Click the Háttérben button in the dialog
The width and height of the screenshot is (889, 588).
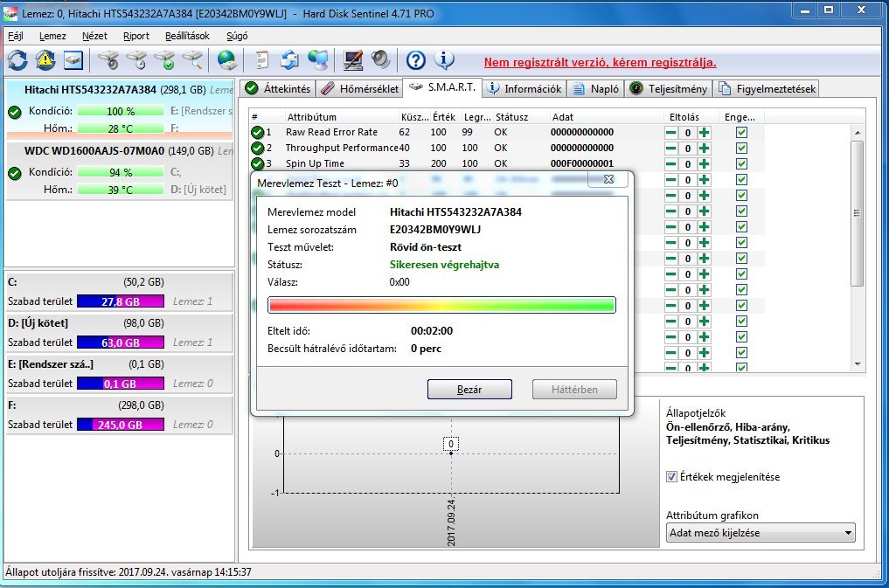[574, 389]
